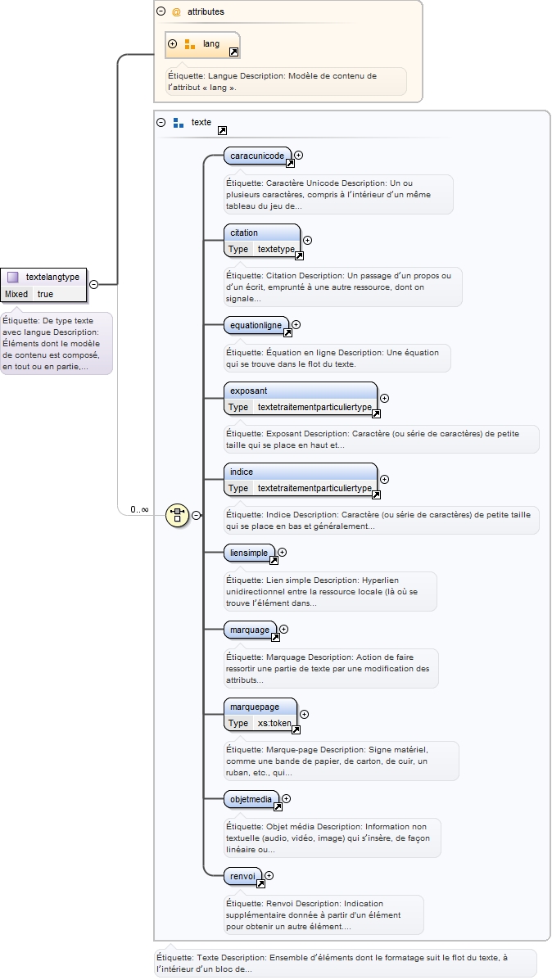Select the marquage element box
552x980 pixels.
pyautogui.click(x=250, y=630)
